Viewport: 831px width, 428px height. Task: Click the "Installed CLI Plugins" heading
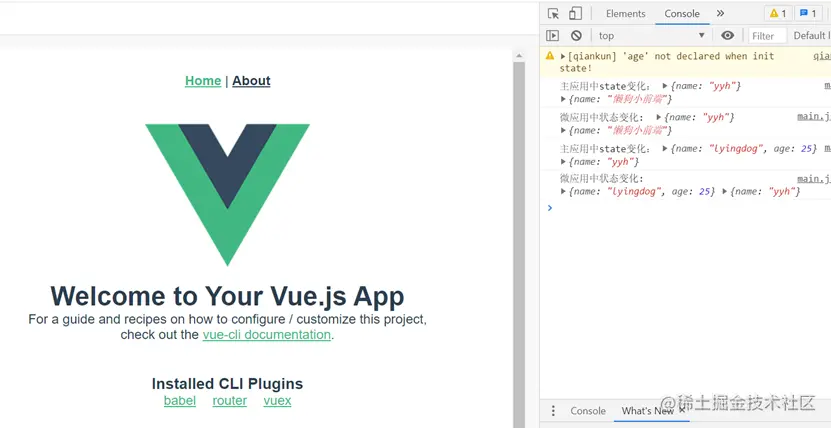(x=227, y=384)
